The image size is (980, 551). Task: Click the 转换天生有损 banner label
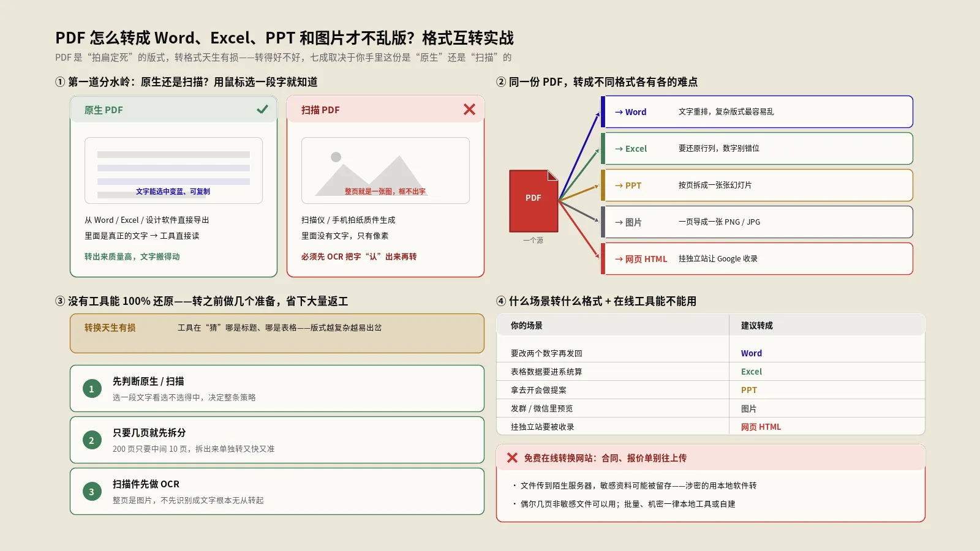(110, 328)
